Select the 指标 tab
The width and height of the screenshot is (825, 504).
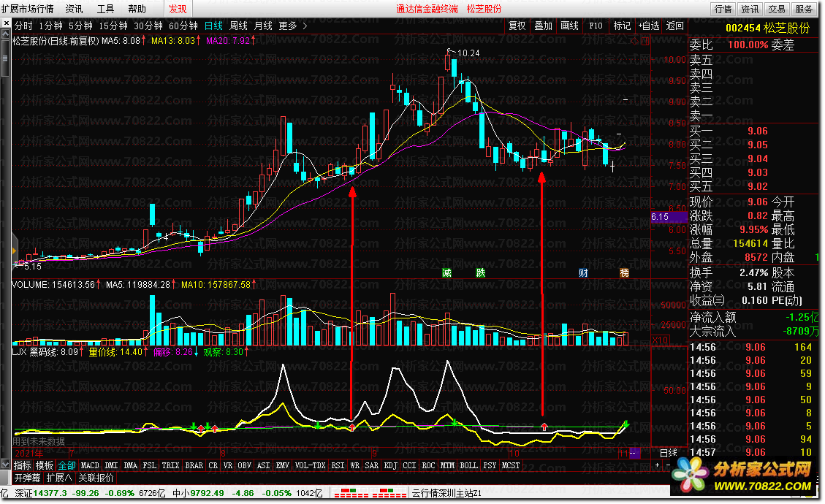pyautogui.click(x=22, y=465)
